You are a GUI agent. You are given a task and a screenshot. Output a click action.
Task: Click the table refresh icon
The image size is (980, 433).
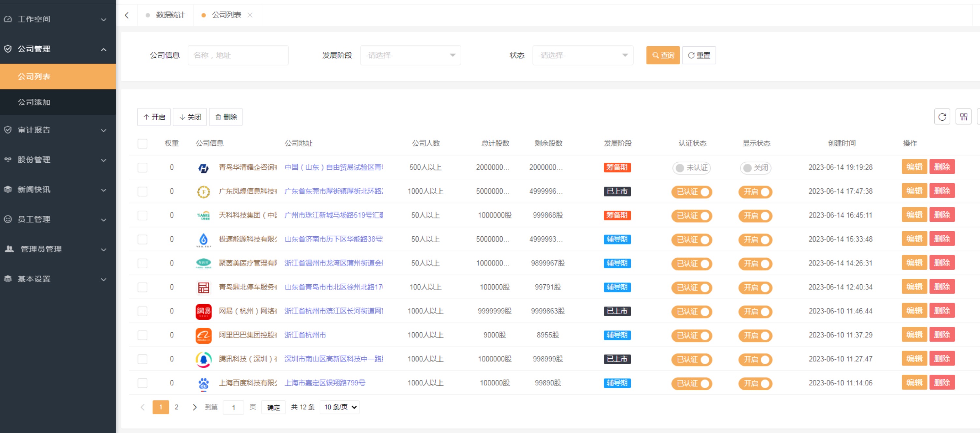[x=942, y=117]
